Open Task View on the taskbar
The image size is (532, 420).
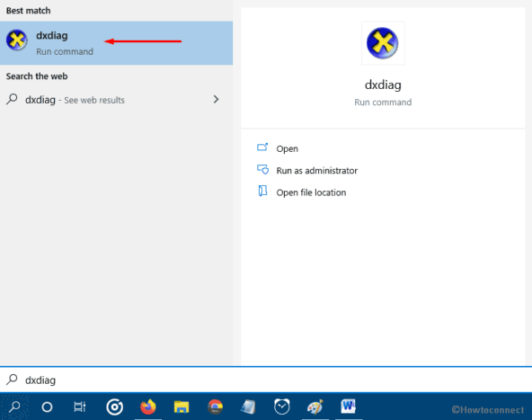click(x=80, y=407)
